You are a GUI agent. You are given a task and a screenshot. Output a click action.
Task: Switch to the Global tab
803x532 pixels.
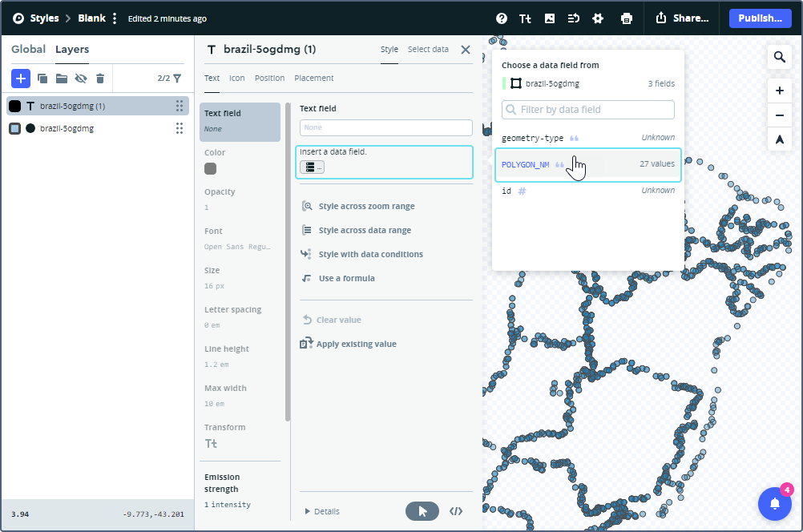(x=28, y=50)
